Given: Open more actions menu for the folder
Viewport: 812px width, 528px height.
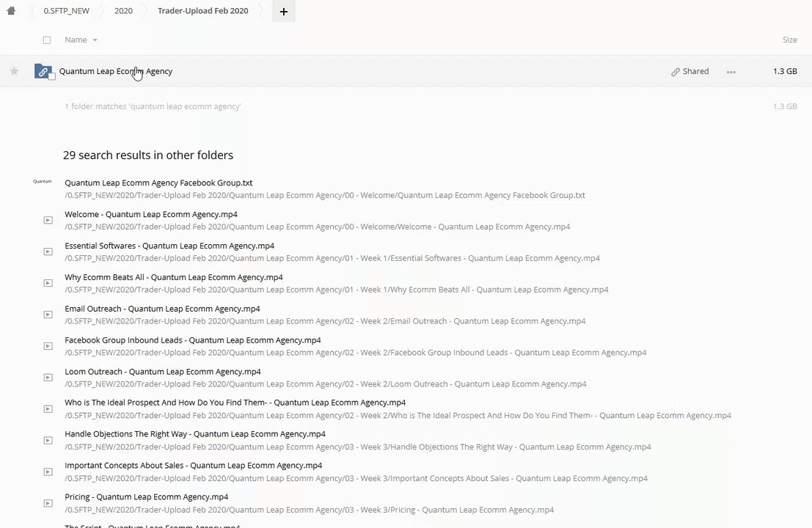Looking at the screenshot, I should 731,71.
